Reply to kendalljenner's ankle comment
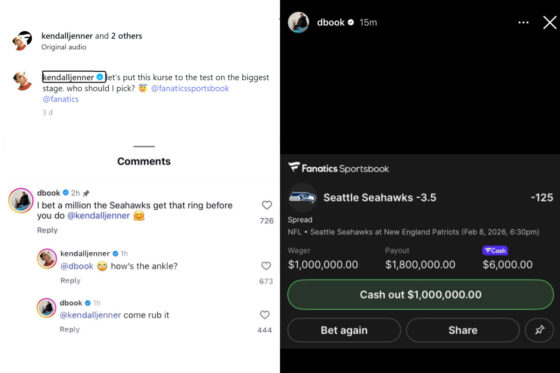The width and height of the screenshot is (560, 373). pos(70,280)
